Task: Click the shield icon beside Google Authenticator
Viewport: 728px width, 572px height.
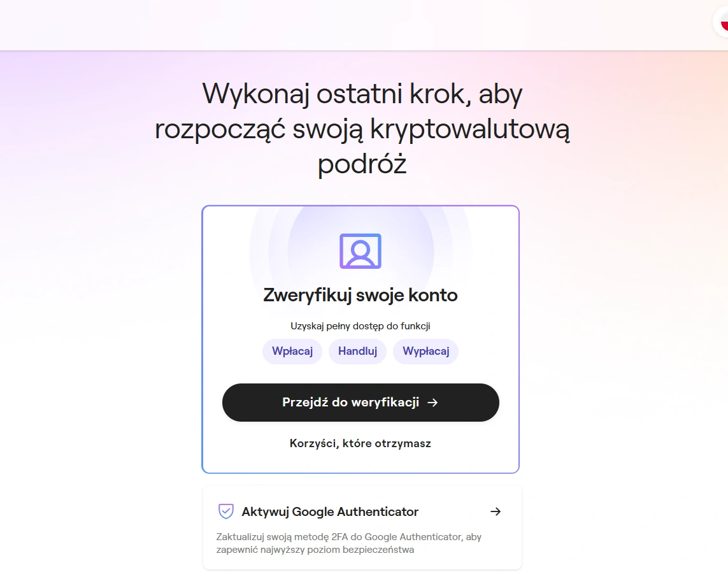Action: (x=225, y=511)
